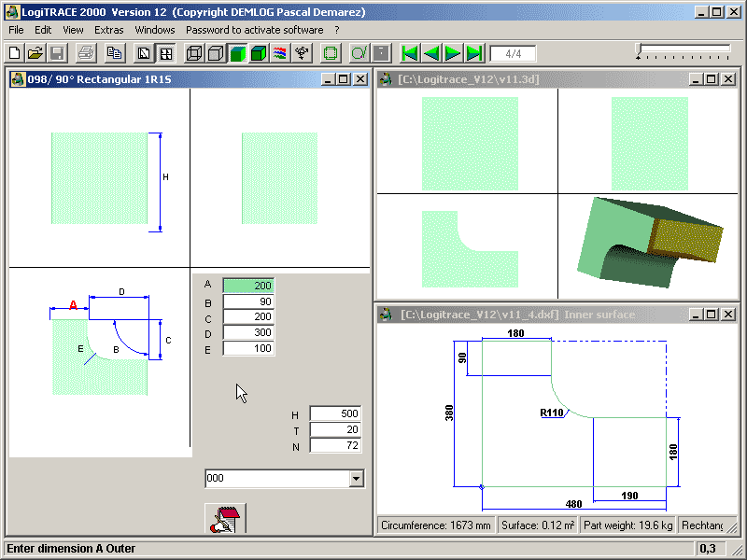
Task: Click the LogiTRACE application title bar icon
Action: click(12, 12)
